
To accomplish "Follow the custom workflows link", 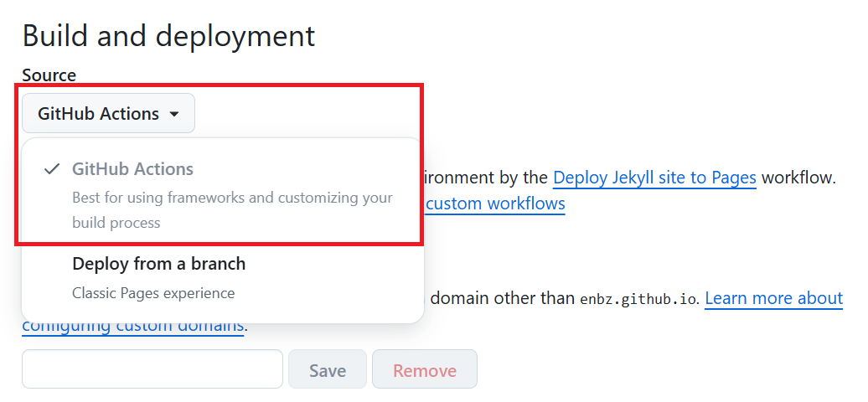I will [495, 204].
